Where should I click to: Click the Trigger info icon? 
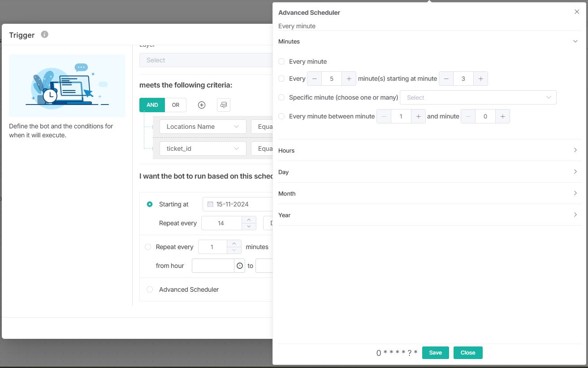pyautogui.click(x=44, y=35)
